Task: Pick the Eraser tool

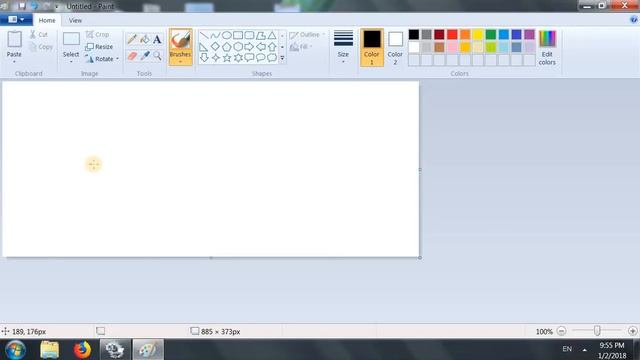Action: tap(132, 56)
